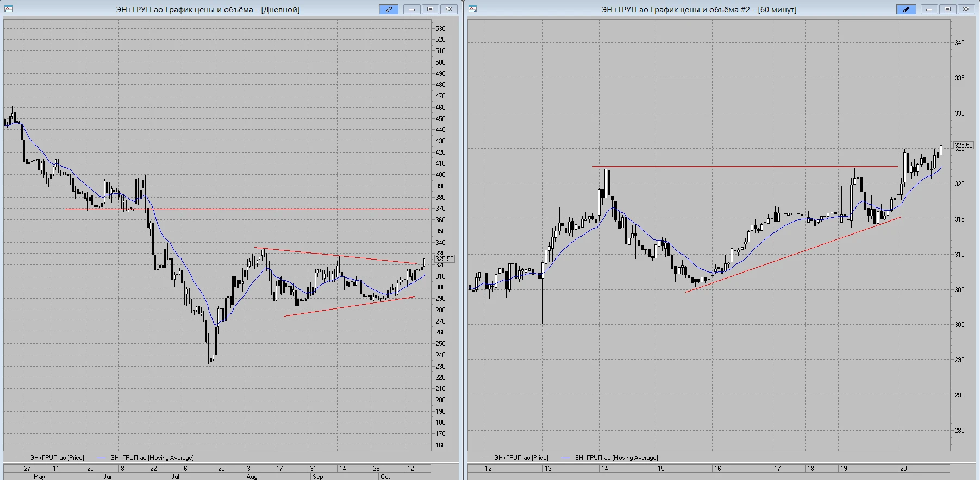
Task: Click the 'Jul' month label on the daily time axis
Action: click(175, 477)
